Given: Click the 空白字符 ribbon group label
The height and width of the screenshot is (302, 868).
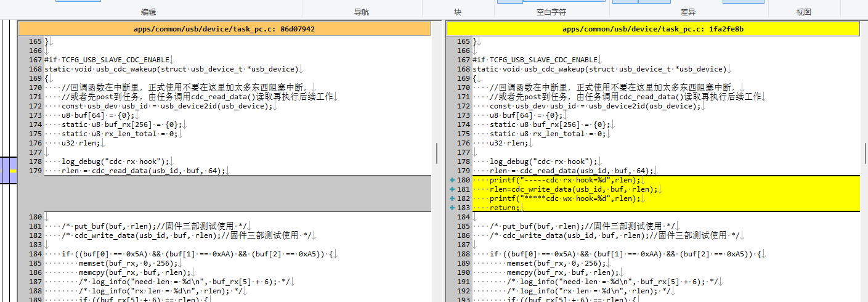Looking at the screenshot, I should tap(551, 12).
